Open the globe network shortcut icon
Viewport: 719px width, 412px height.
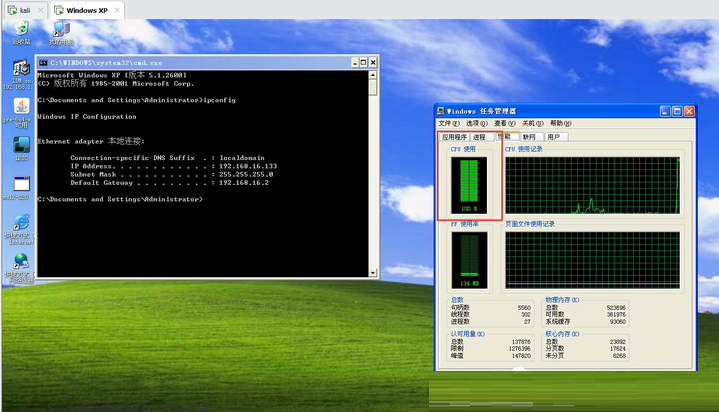coord(21,262)
